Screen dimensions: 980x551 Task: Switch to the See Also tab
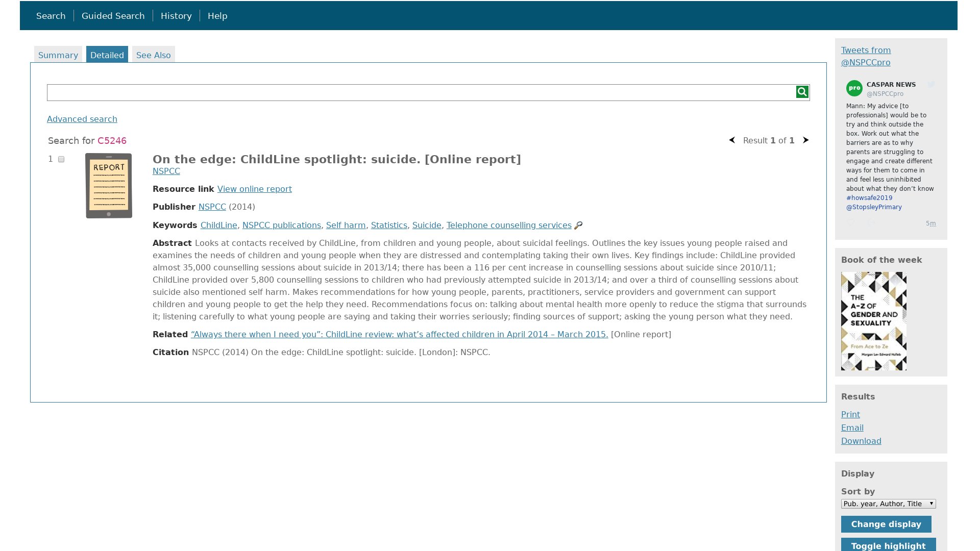[x=154, y=55]
